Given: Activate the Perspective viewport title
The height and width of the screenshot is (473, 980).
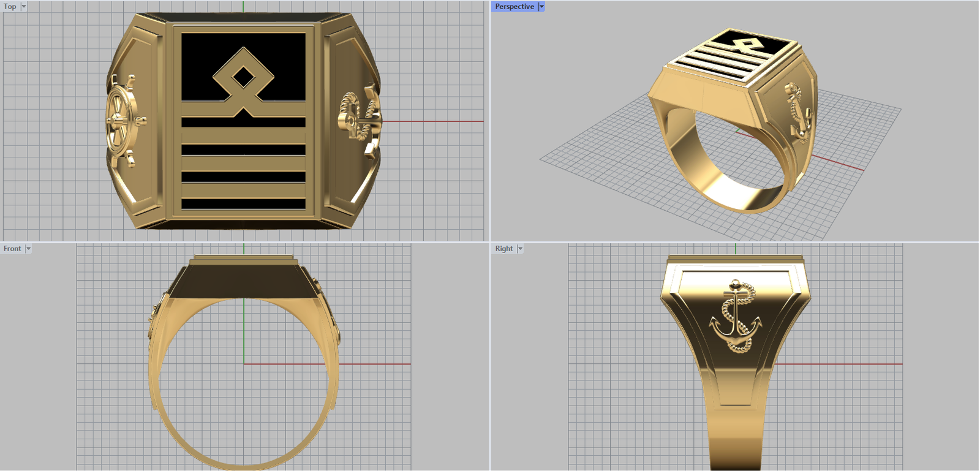Looking at the screenshot, I should (514, 7).
